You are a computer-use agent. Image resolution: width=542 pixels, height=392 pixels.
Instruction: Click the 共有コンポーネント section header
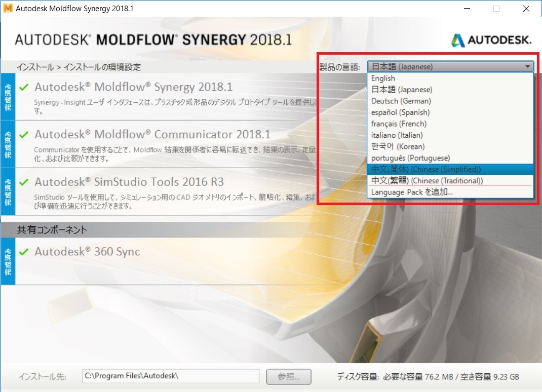pyautogui.click(x=52, y=230)
